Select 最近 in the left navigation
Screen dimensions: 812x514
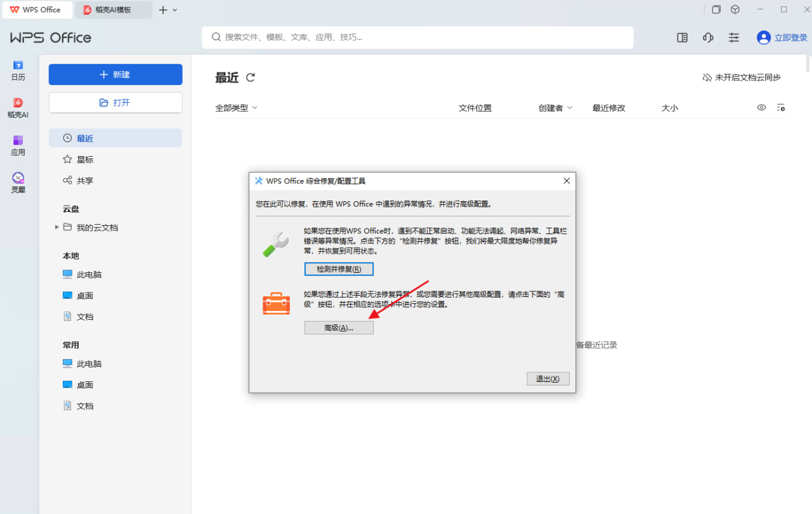[x=115, y=138]
